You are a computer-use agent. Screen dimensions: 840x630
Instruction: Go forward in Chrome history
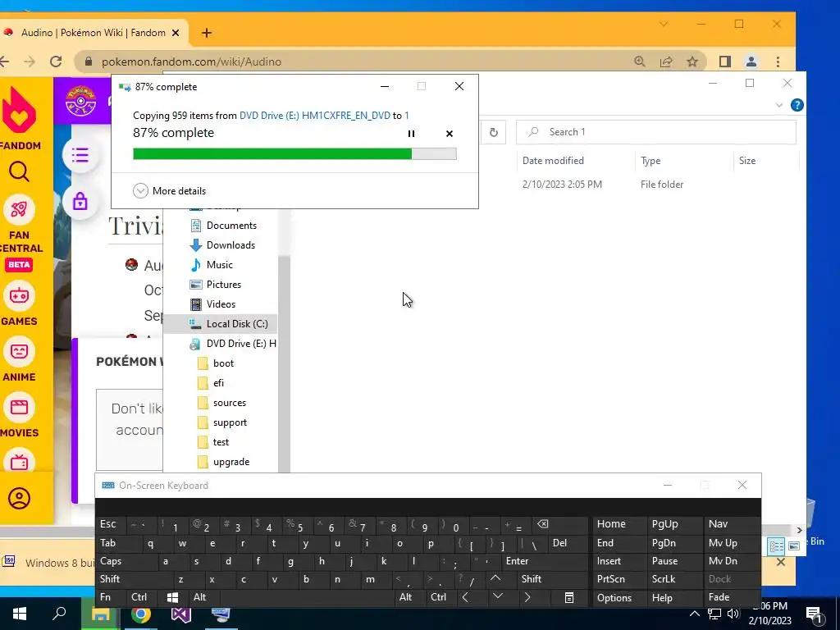coord(30,62)
